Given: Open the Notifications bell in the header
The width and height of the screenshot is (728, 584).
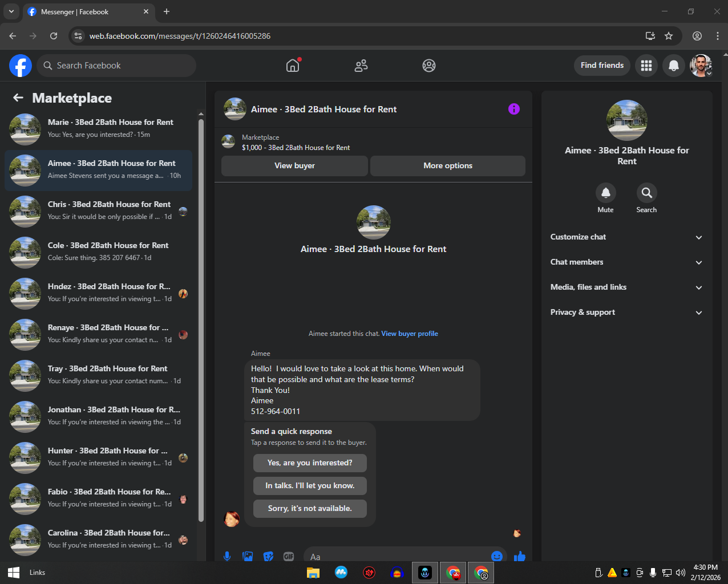Looking at the screenshot, I should pos(674,66).
